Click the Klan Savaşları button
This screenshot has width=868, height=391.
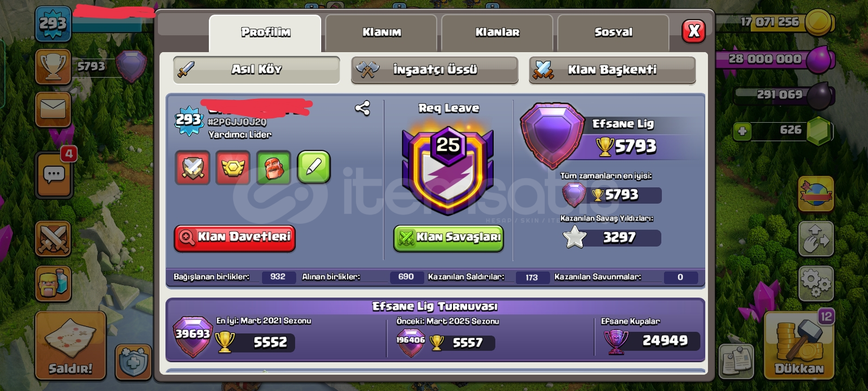[449, 238]
